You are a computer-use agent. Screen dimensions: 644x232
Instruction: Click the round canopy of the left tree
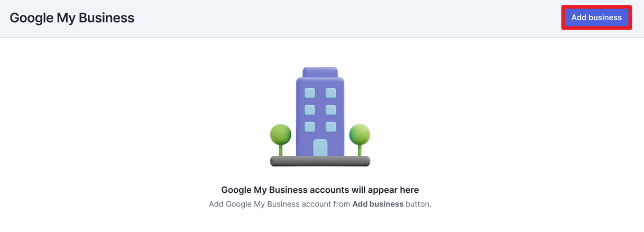click(x=281, y=135)
